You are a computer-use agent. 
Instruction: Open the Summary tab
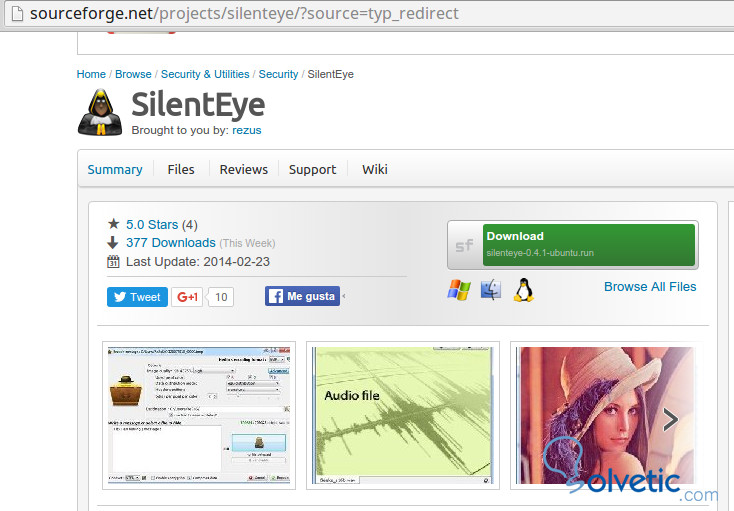click(115, 169)
